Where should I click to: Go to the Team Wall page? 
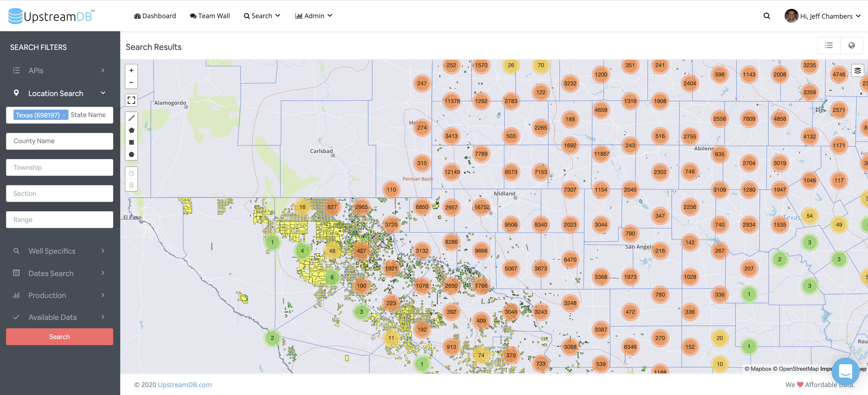[x=210, y=16]
